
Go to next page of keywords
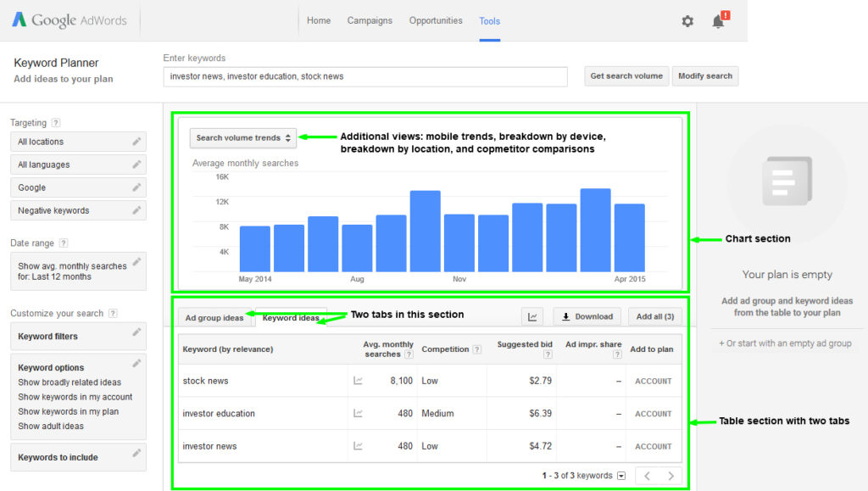(x=671, y=476)
